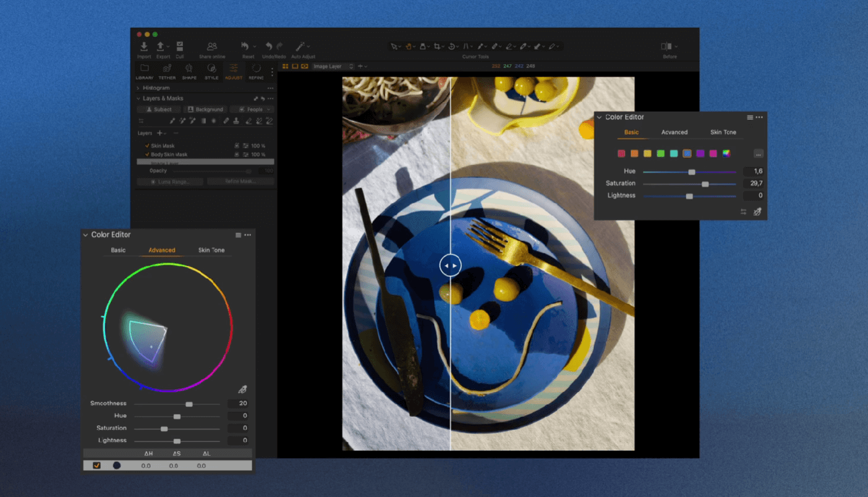Screen dimensions: 868x497
Task: Select the Pan hand cursor tool
Action: 408,46
